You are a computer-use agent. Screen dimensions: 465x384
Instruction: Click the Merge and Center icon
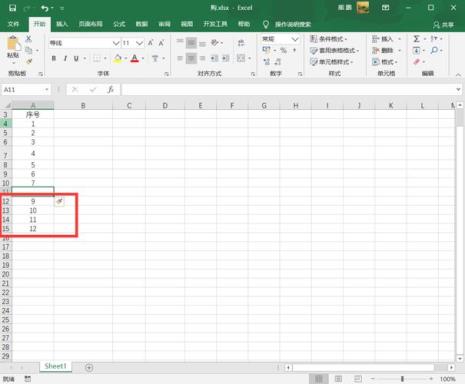(241, 58)
